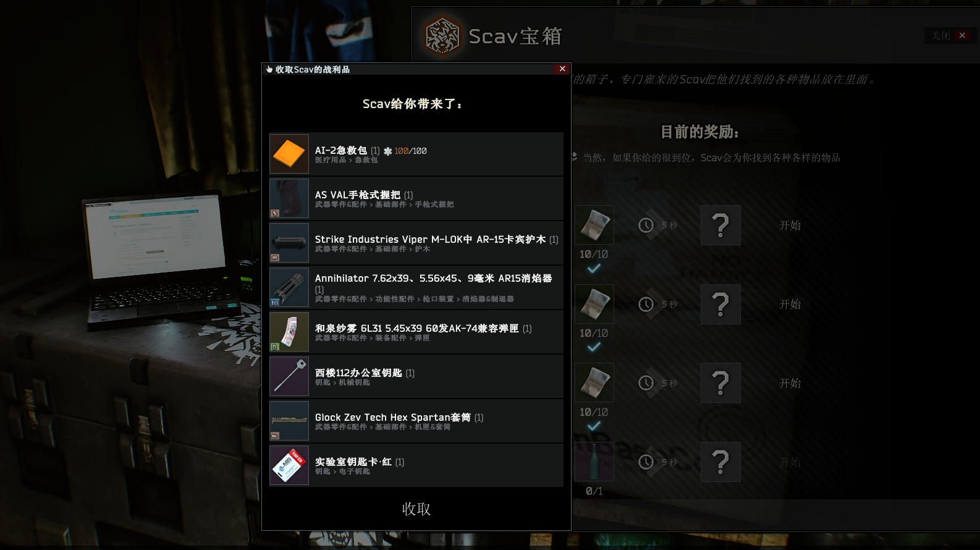980x550 pixels.
Task: Select the Annihilator flash hider icon
Action: pyautogui.click(x=289, y=287)
